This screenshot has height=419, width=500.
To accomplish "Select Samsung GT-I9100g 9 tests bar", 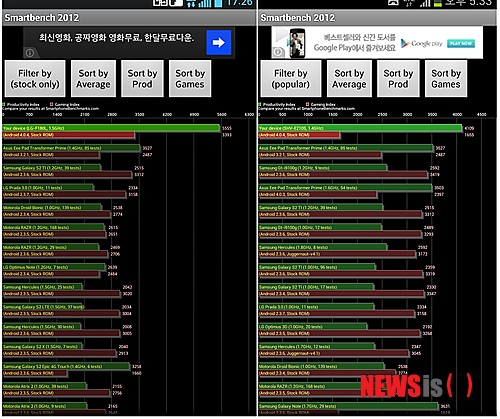I will click(x=323, y=168).
